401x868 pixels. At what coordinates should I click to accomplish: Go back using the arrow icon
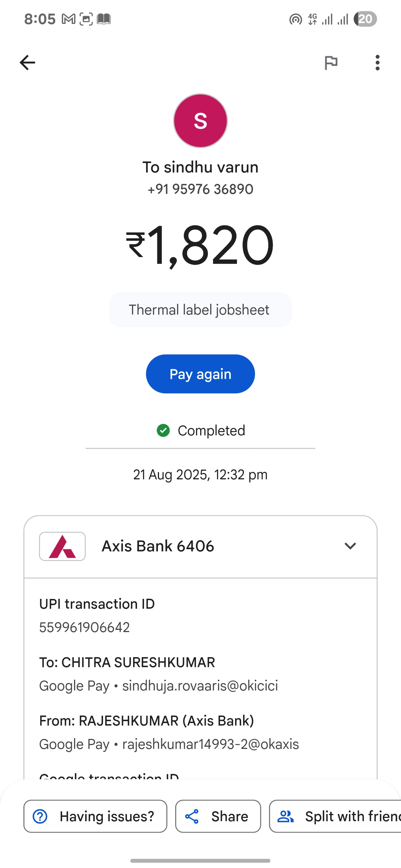tap(27, 63)
